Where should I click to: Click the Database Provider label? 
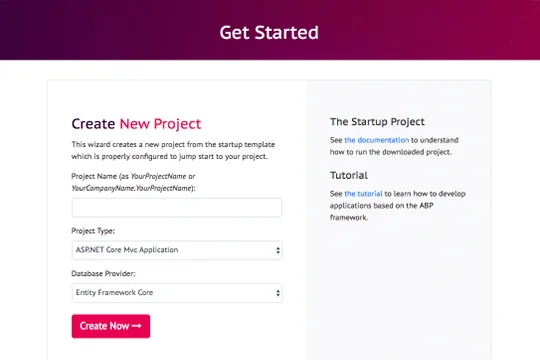pyautogui.click(x=103, y=274)
